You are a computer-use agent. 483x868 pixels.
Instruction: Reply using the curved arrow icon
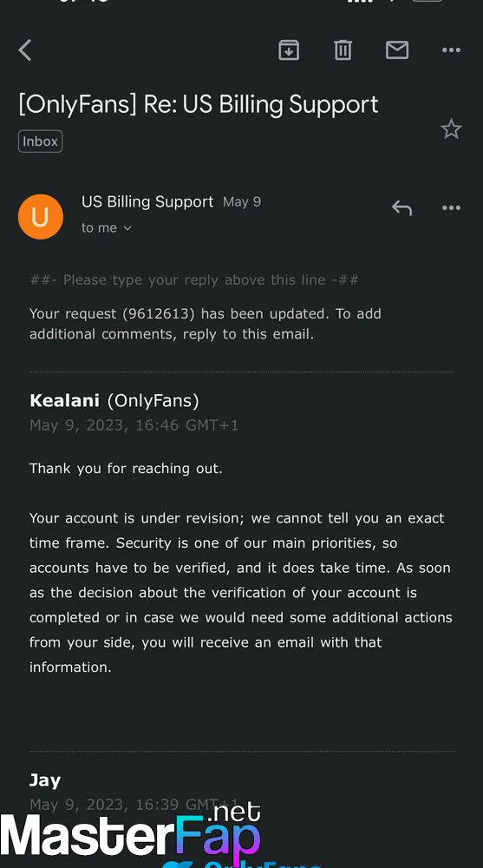tap(401, 208)
